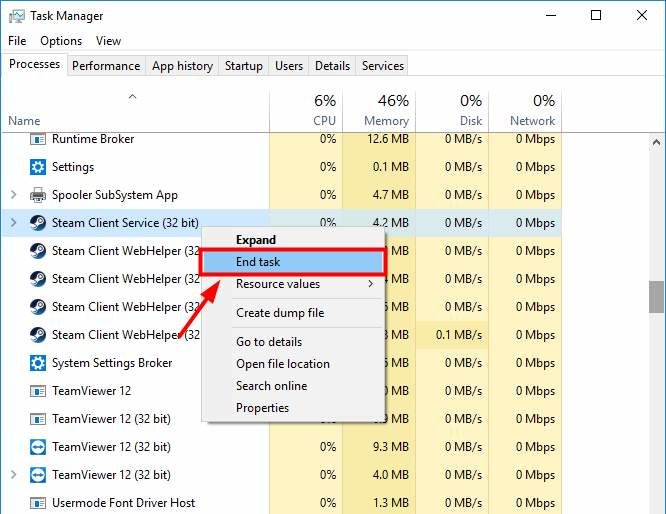Switch to the Details tab
The width and height of the screenshot is (666, 514).
333,66
